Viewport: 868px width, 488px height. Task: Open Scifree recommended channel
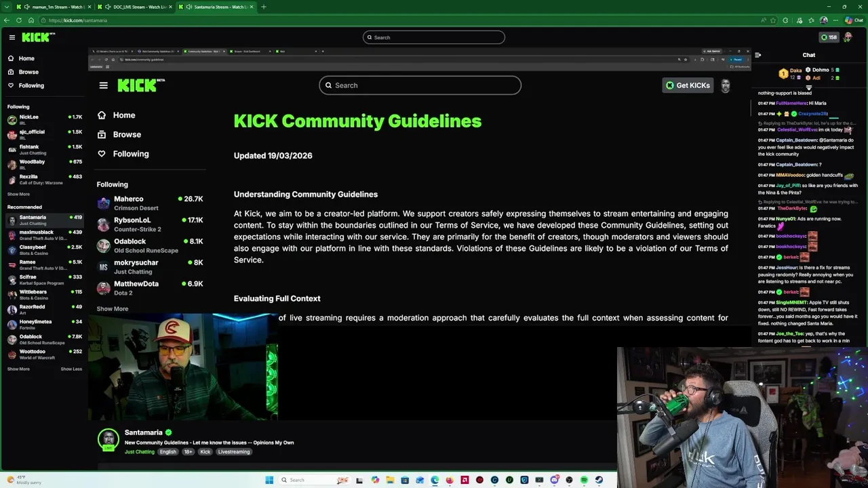click(44, 279)
